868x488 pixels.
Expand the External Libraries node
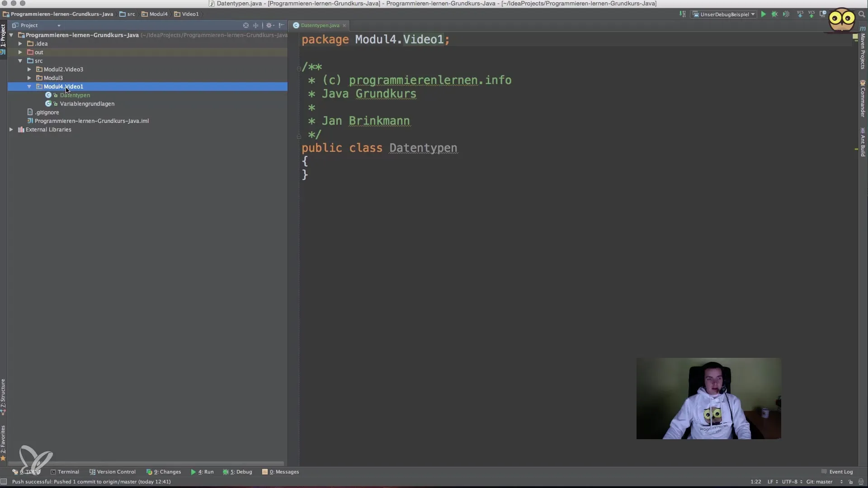point(11,130)
